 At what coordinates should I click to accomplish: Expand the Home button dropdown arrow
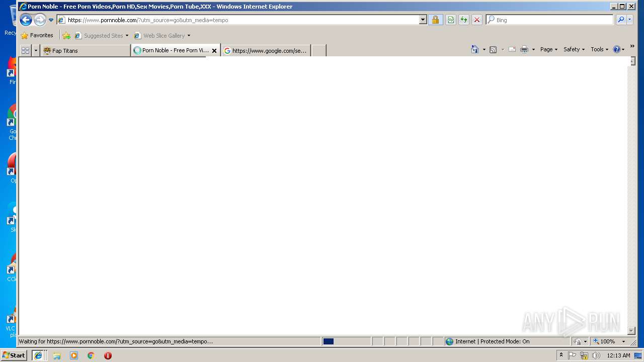(x=484, y=49)
